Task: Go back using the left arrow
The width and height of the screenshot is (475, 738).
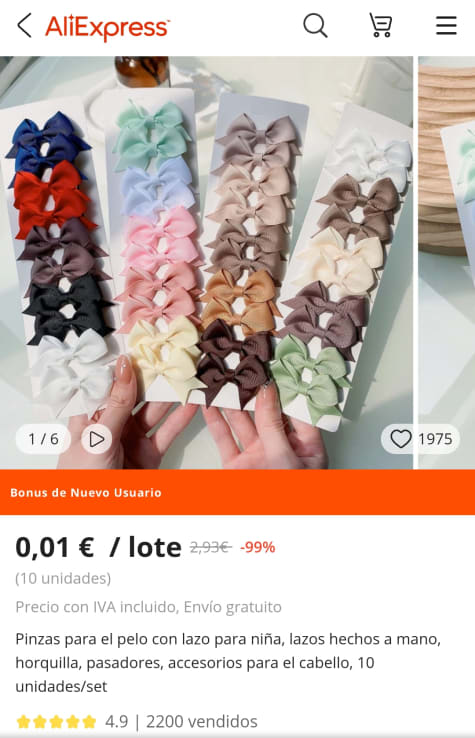Action: (x=24, y=25)
